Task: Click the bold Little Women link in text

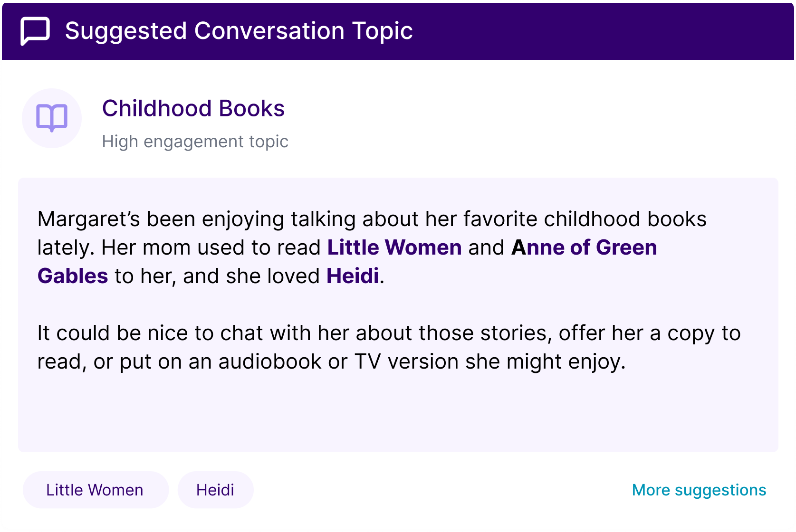Action: (394, 247)
